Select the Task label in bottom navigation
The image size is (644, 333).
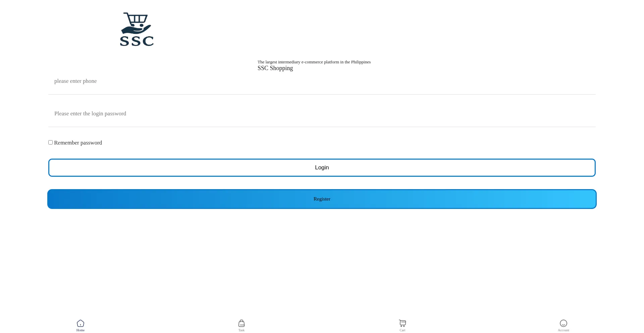coord(241,330)
